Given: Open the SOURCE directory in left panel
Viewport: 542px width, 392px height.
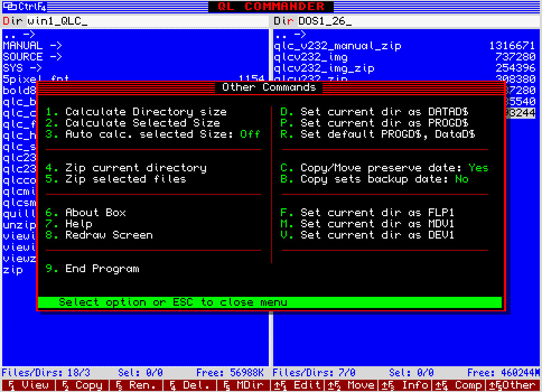Looking at the screenshot, I should (x=32, y=57).
